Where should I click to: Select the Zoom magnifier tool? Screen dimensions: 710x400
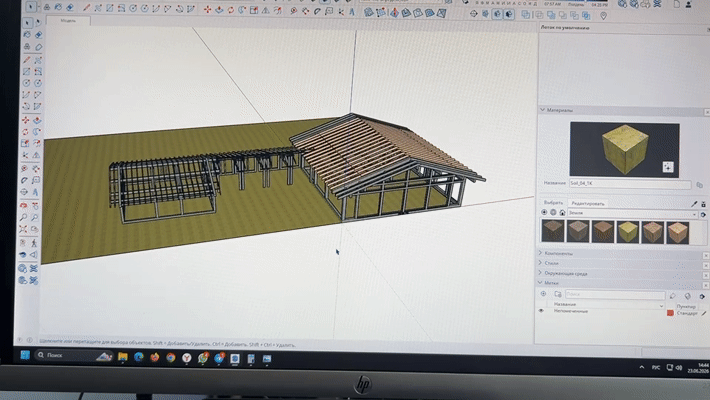pos(24,217)
